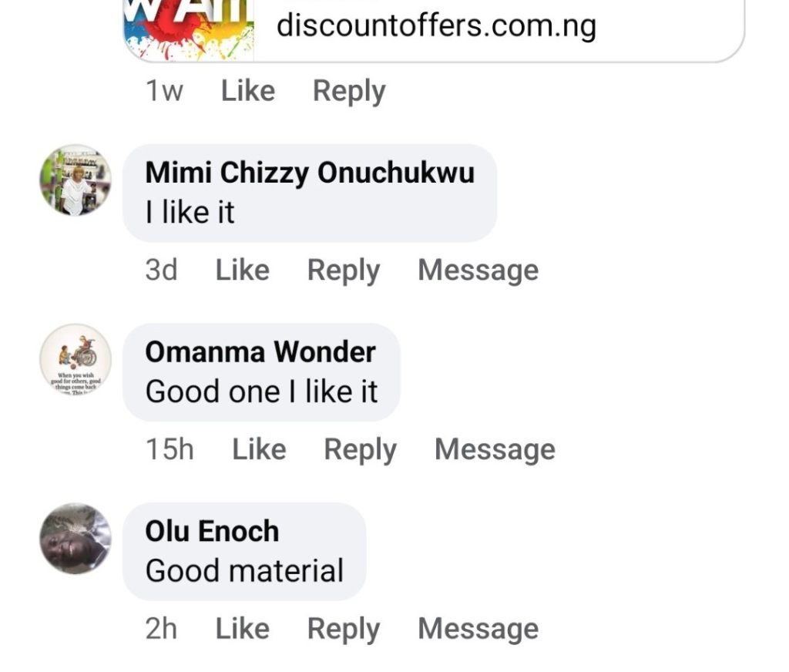Message Omanma Wonder

pos(495,449)
